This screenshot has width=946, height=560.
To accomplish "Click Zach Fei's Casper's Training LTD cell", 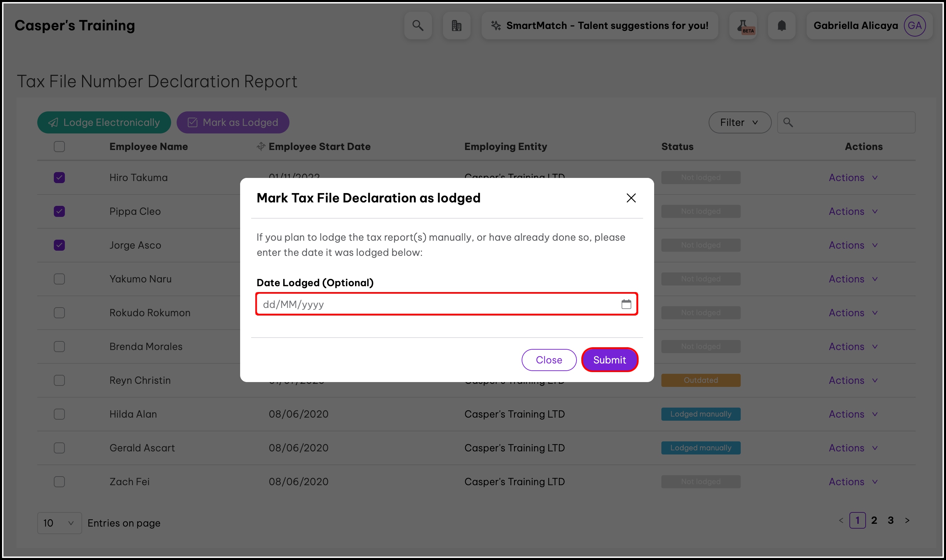I will pyautogui.click(x=514, y=481).
